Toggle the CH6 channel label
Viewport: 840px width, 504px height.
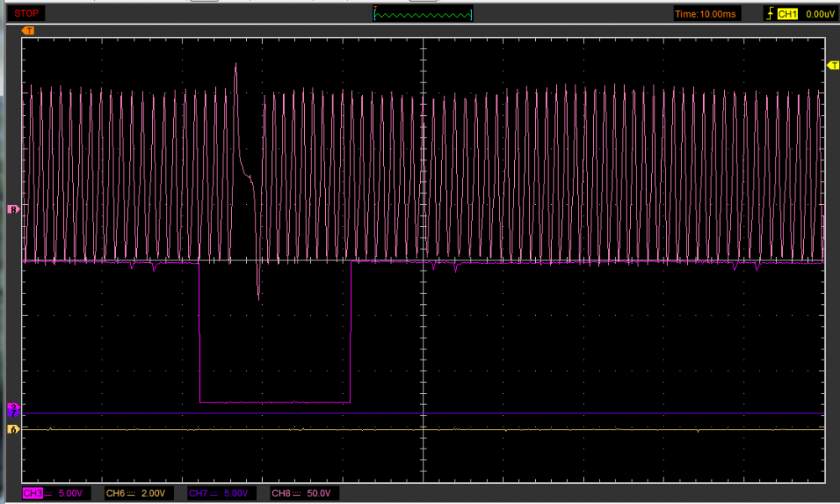tap(115, 493)
